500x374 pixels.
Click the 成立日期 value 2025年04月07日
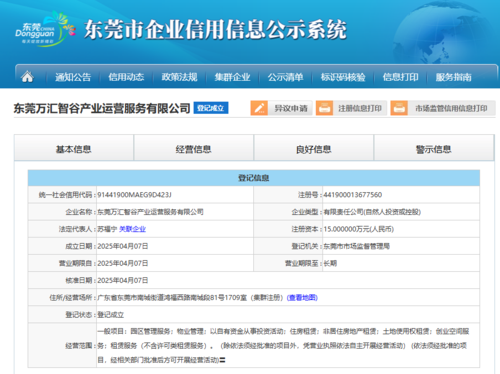pyautogui.click(x=123, y=246)
